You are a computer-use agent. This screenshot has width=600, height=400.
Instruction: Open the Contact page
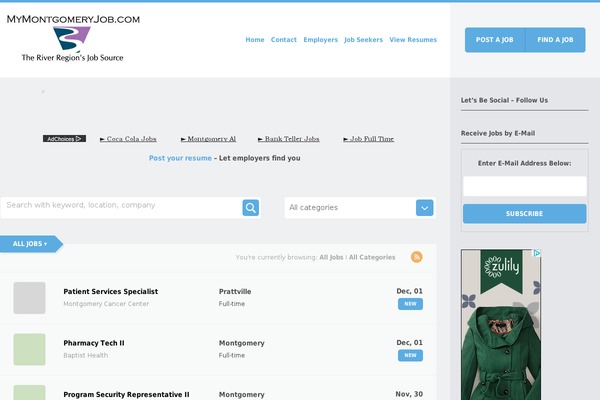click(x=284, y=40)
